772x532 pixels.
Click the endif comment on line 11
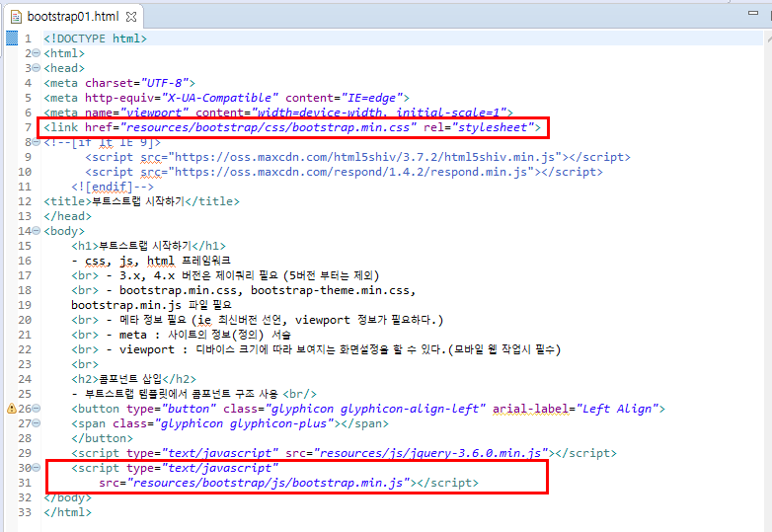(x=113, y=187)
